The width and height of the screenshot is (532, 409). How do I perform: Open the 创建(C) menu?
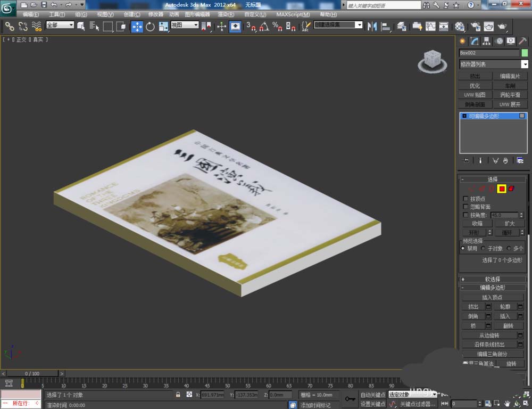coord(132,14)
